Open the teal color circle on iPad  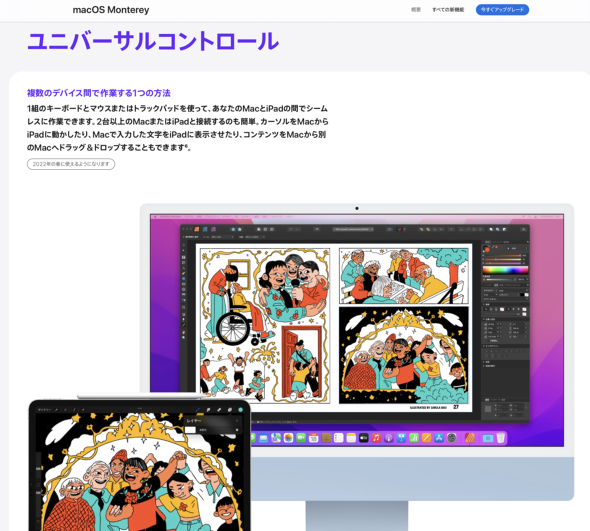tap(240, 409)
